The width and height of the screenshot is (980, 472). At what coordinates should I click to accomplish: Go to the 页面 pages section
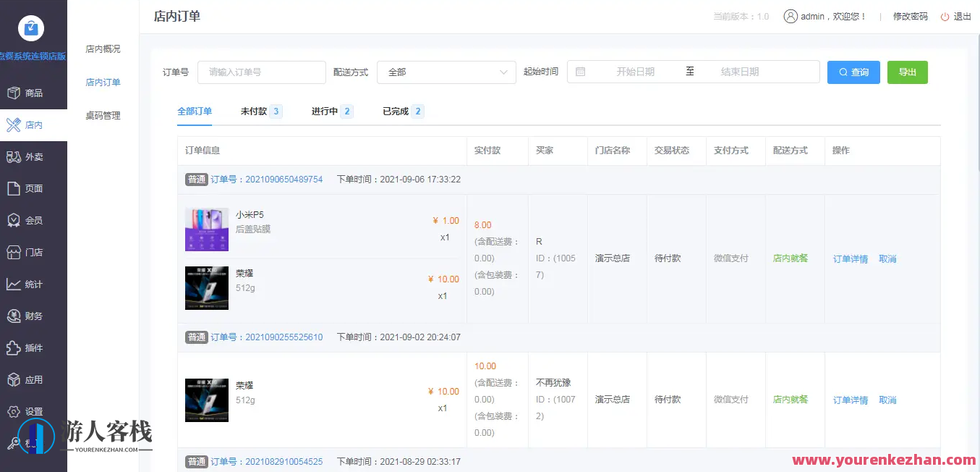pyautogui.click(x=33, y=188)
